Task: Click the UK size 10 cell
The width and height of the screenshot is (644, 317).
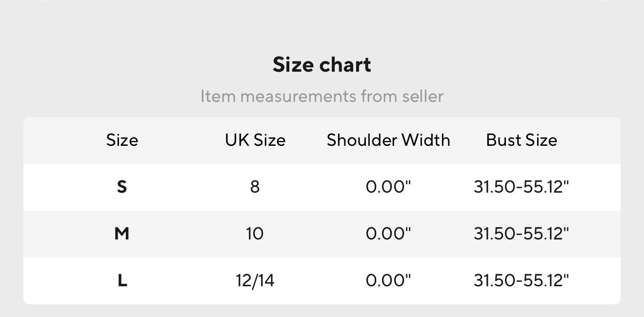Action: click(255, 234)
